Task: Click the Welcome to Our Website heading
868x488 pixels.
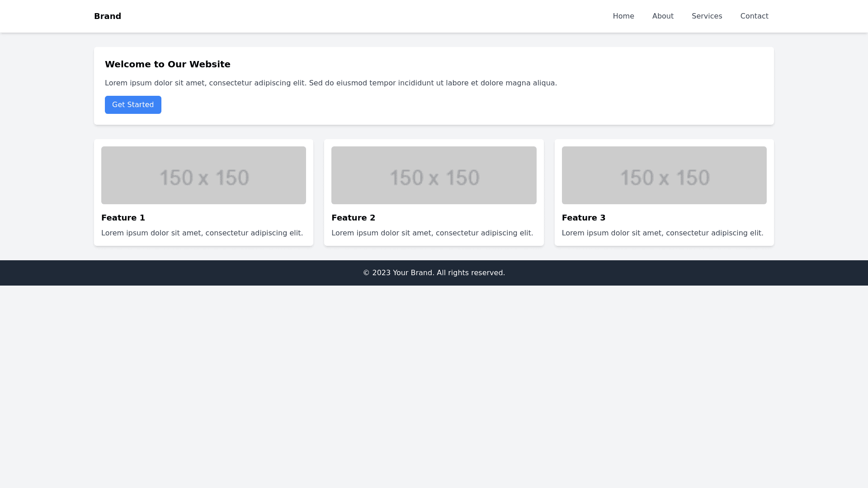Action: pos(168,64)
